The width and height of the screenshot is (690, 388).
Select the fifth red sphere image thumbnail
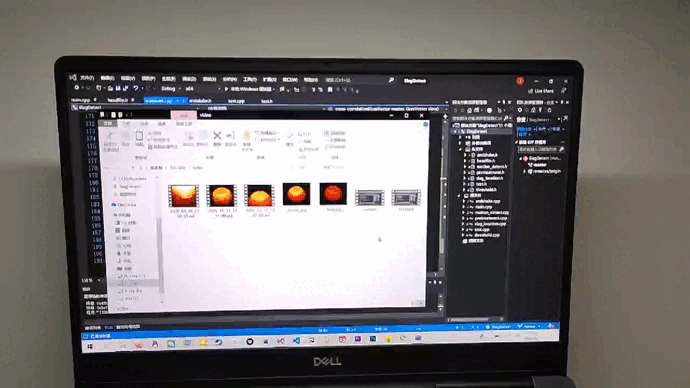click(x=333, y=194)
